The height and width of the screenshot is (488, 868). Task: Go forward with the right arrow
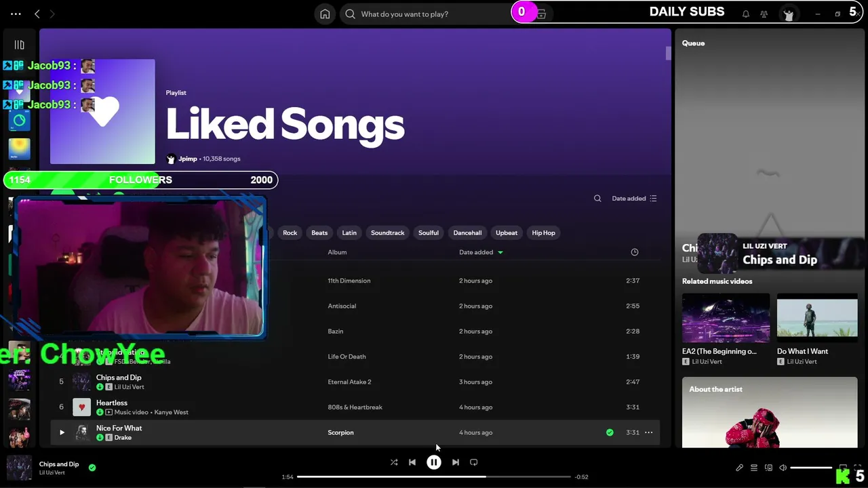pos(52,14)
